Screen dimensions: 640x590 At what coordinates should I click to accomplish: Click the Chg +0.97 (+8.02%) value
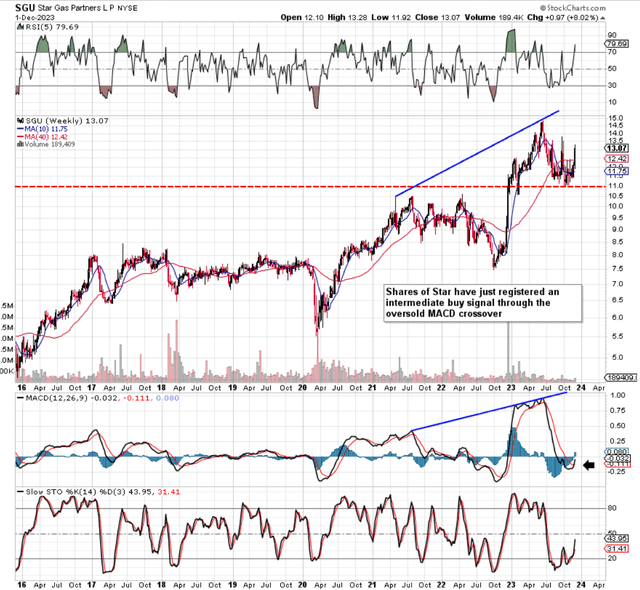pos(563,18)
